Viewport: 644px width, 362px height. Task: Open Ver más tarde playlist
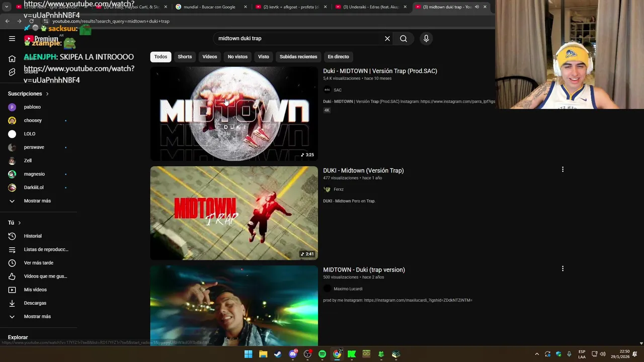39,263
